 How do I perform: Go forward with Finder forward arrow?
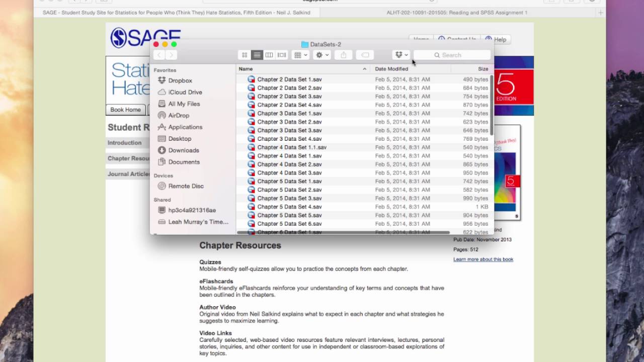171,55
